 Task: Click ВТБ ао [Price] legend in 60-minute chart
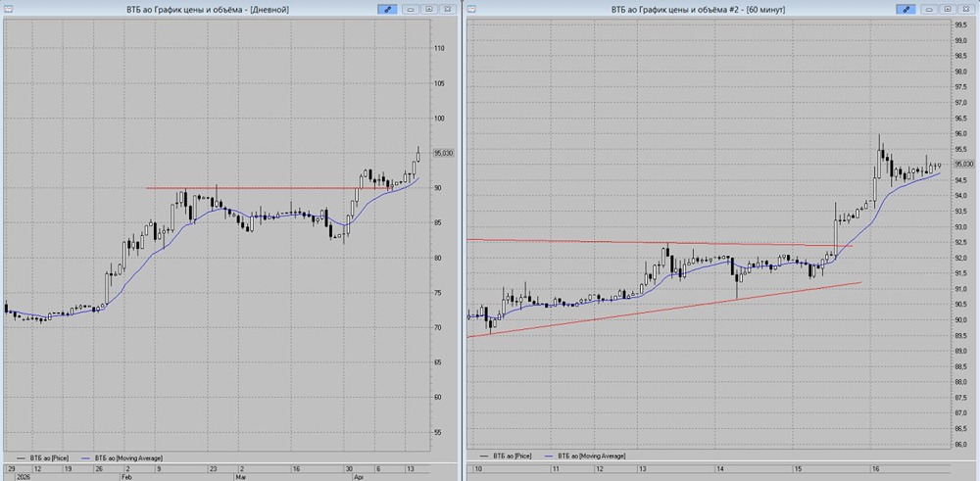504,457
